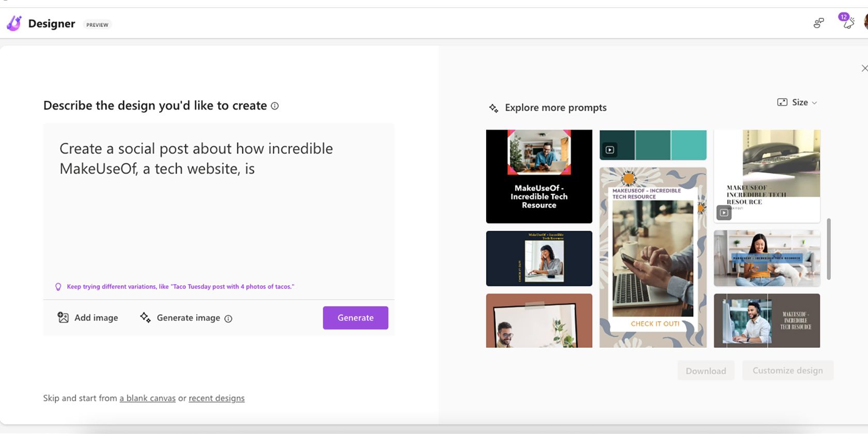This screenshot has width=868, height=434.
Task: Click the video badge on the teal palette design
Action: point(610,150)
